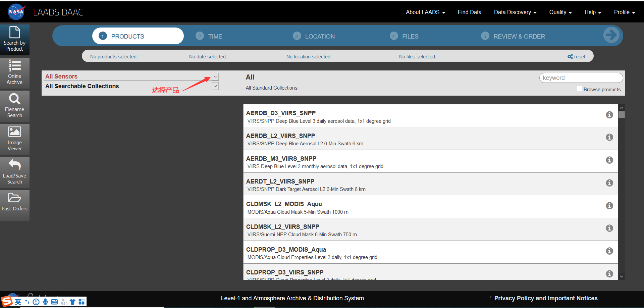Screen dimensions: 644x308
Task: Open Search by Product sidebar icon
Action: click(15, 40)
